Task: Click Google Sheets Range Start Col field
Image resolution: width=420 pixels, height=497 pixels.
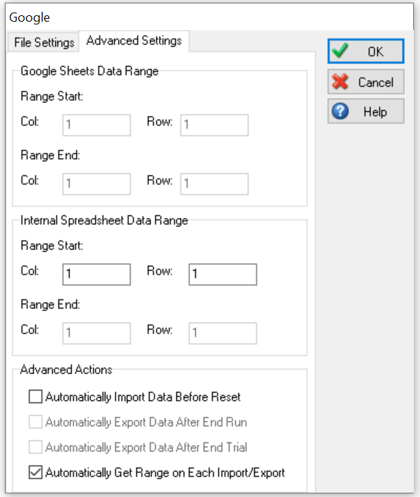Action: click(x=96, y=125)
